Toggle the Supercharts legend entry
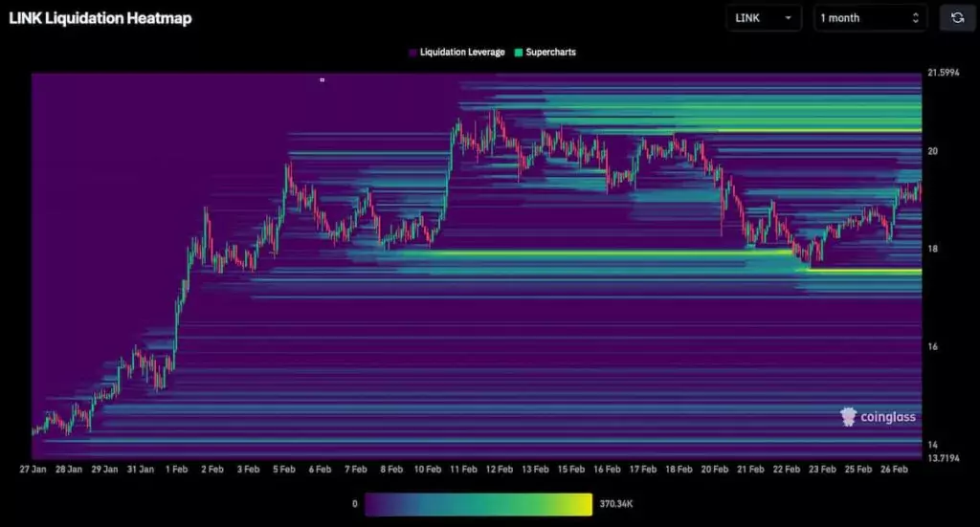The image size is (980, 527). click(x=545, y=53)
